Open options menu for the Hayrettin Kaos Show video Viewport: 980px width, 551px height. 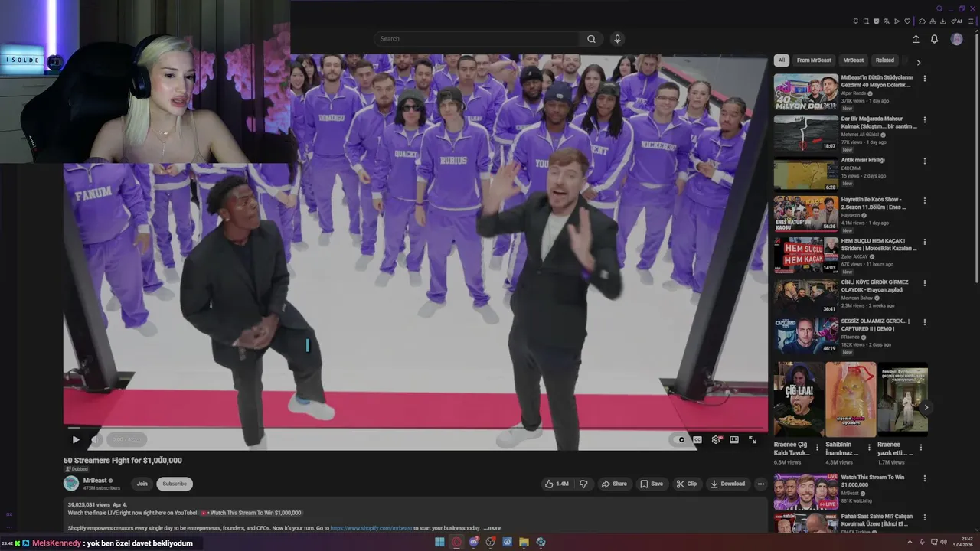[924, 201]
